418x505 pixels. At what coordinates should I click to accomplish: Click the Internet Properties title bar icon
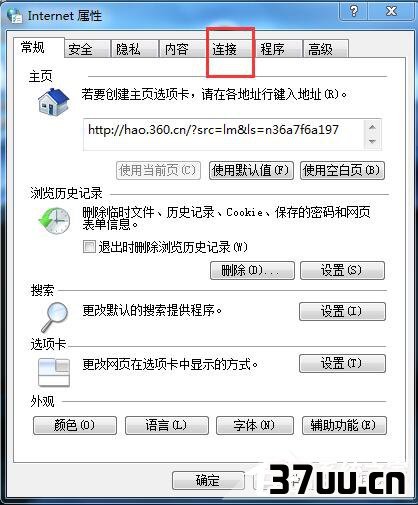click(14, 15)
